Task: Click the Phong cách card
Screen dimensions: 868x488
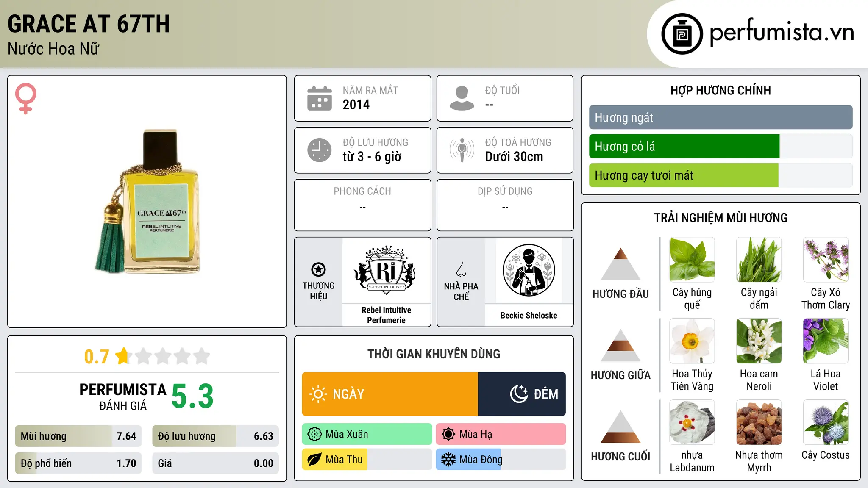Action: [362, 205]
